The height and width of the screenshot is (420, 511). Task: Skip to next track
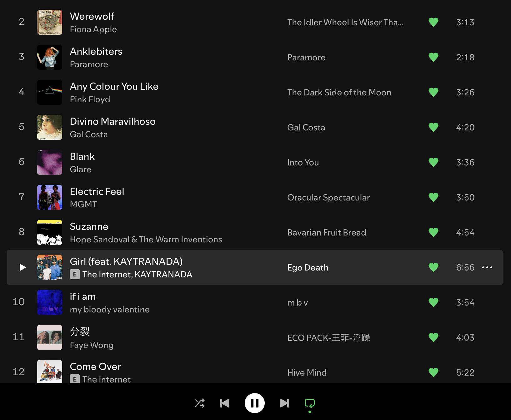coord(285,403)
